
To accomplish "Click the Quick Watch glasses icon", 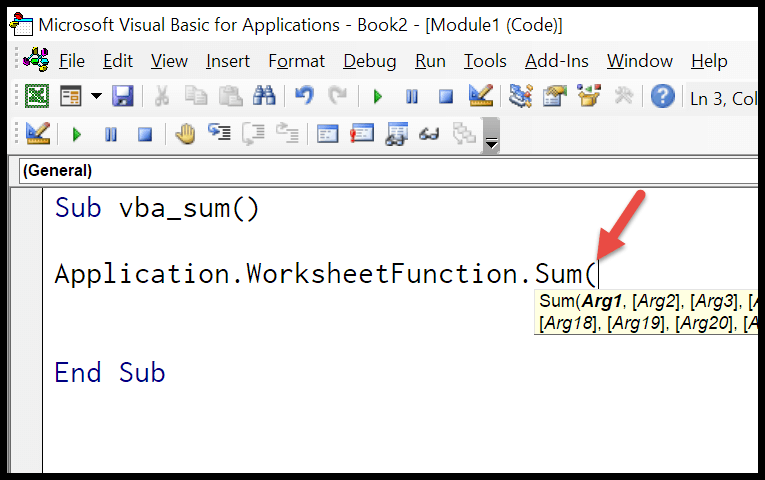I will [x=429, y=134].
